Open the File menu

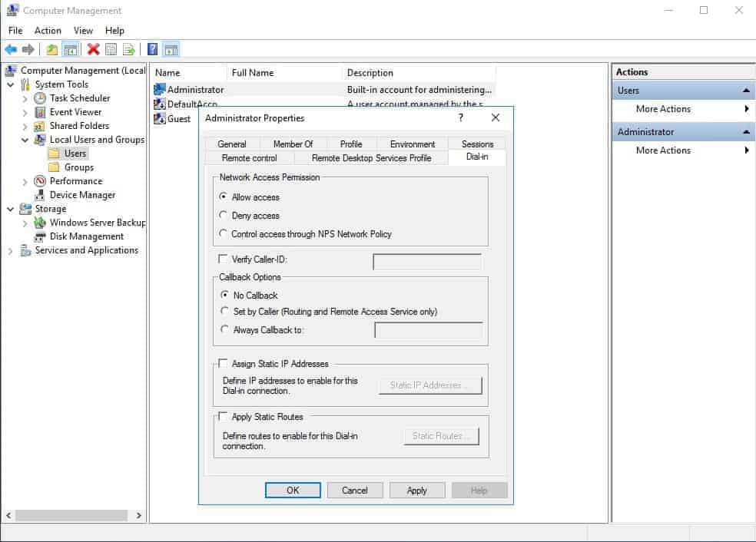coord(15,31)
